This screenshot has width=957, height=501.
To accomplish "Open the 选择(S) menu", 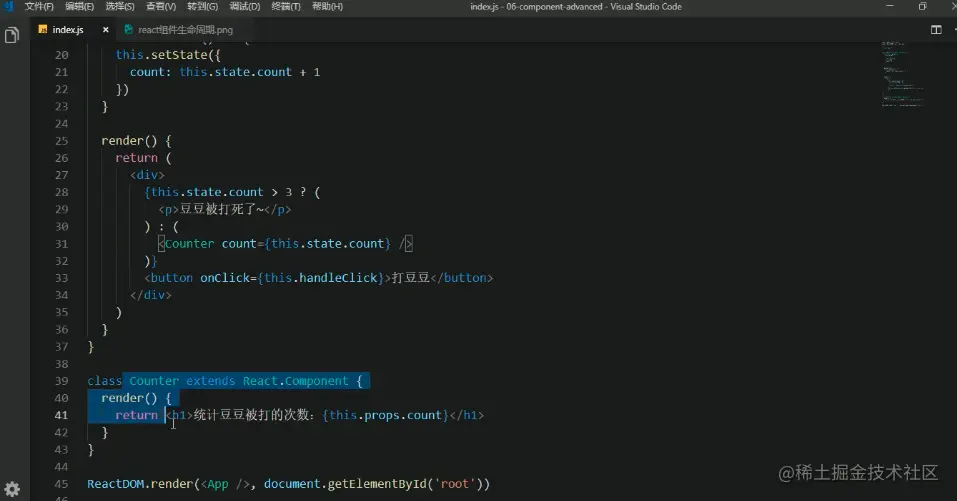I will [120, 6].
